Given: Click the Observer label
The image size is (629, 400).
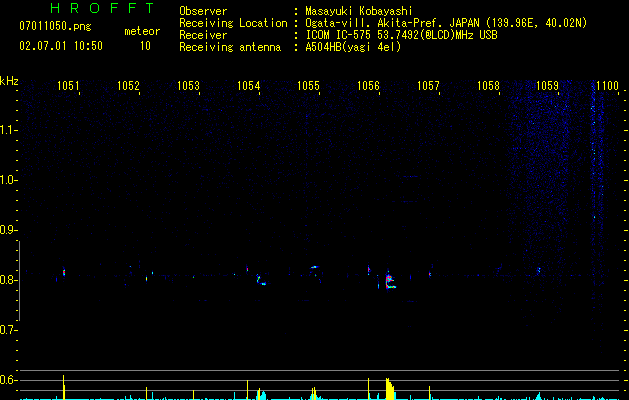Looking at the screenshot, I should click(203, 11).
